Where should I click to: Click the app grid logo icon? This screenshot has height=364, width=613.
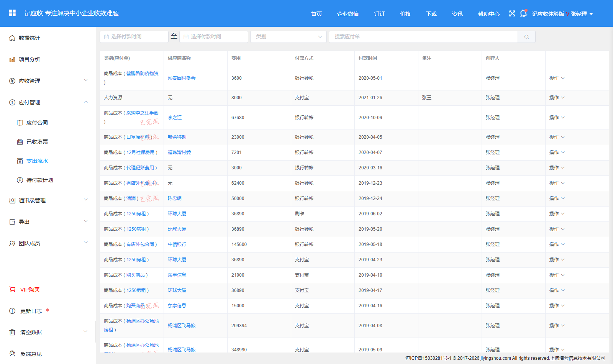tap(12, 13)
